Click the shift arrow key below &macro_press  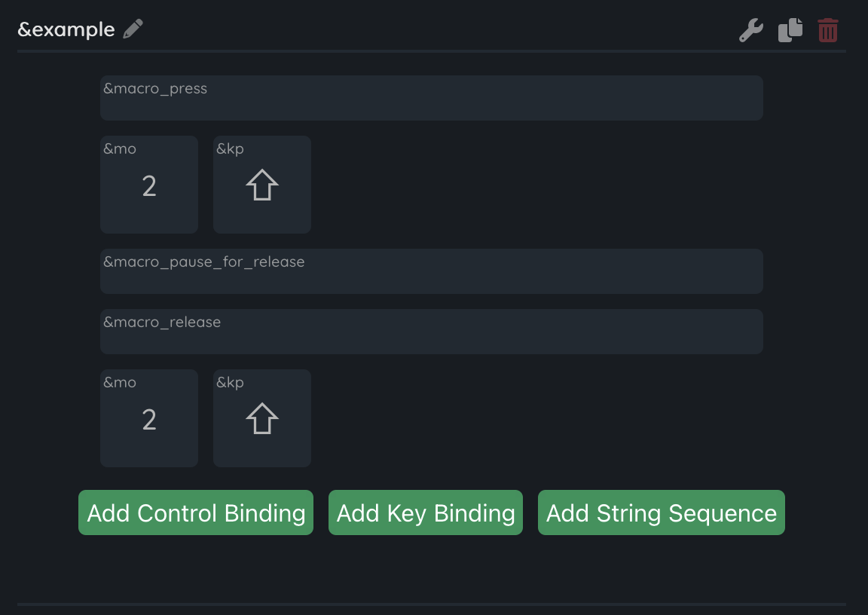[x=262, y=185]
